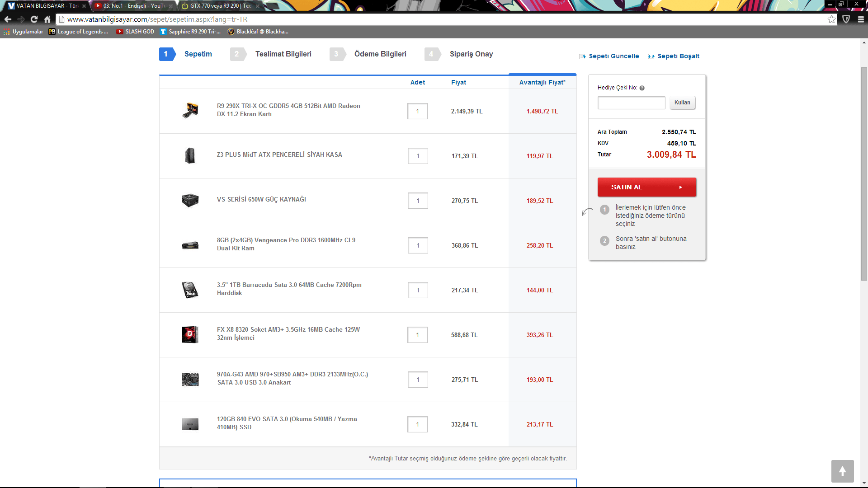Switch to YouTube Endişeli tab

coord(133,6)
